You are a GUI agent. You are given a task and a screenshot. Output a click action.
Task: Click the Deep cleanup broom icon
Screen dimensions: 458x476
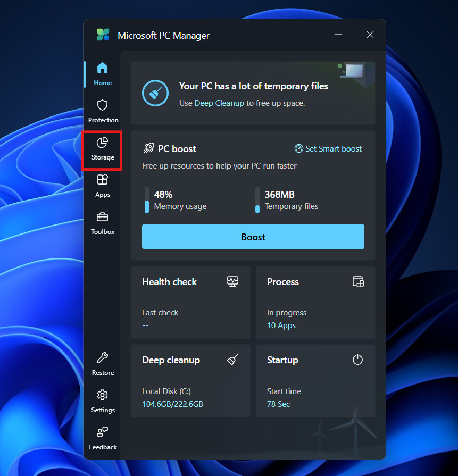232,360
